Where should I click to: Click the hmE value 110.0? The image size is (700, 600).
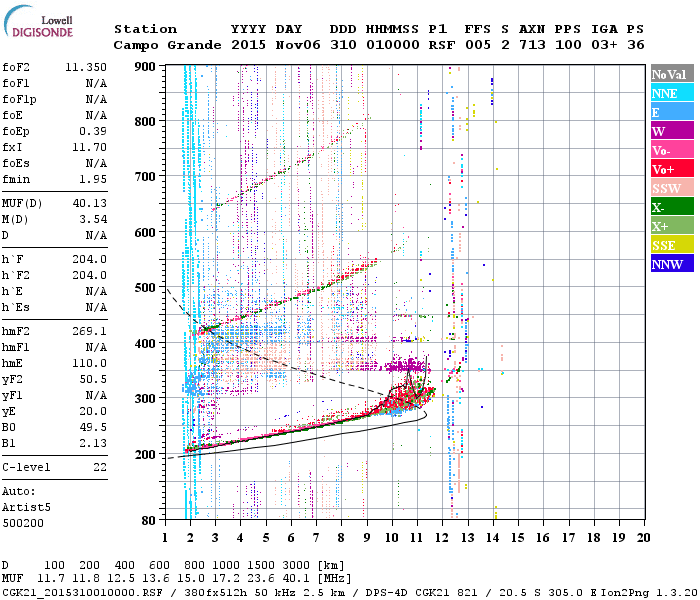89,363
